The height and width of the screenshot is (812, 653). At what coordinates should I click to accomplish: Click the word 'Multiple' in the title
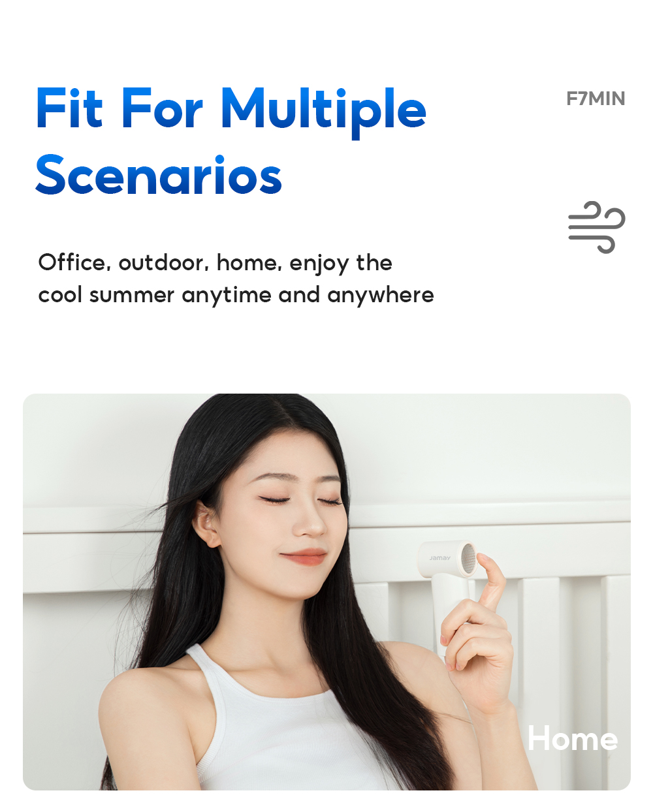click(x=324, y=110)
